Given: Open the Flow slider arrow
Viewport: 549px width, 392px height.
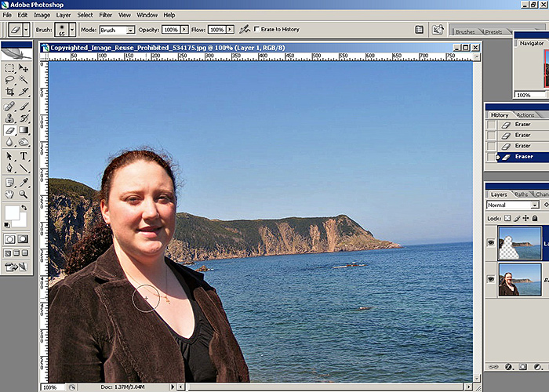Looking at the screenshot, I should point(230,30).
